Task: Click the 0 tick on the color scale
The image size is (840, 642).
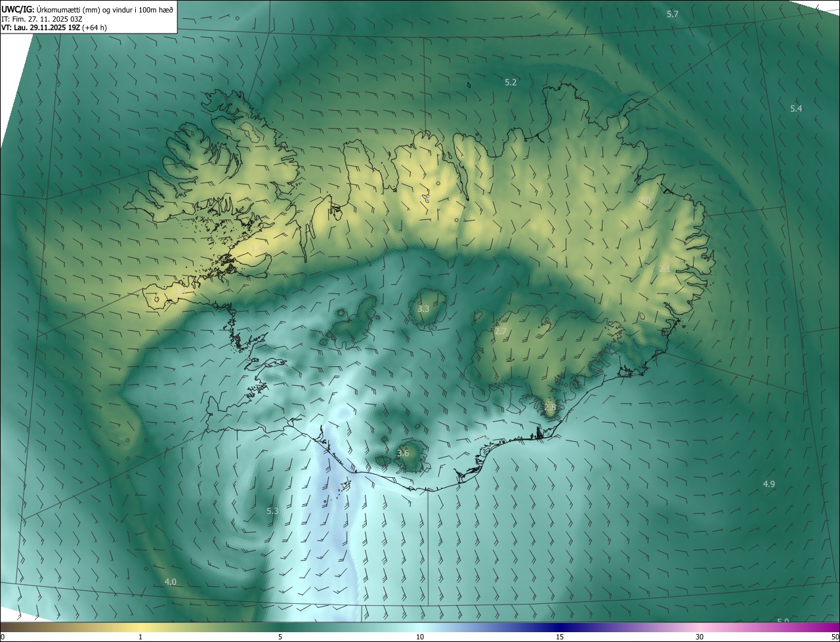Action: [x=2, y=637]
